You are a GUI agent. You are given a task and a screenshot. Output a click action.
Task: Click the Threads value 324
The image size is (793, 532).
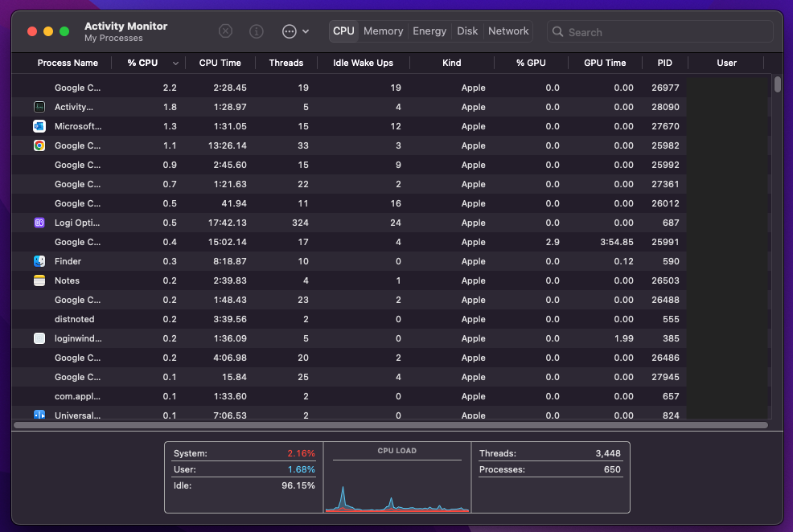pos(301,223)
